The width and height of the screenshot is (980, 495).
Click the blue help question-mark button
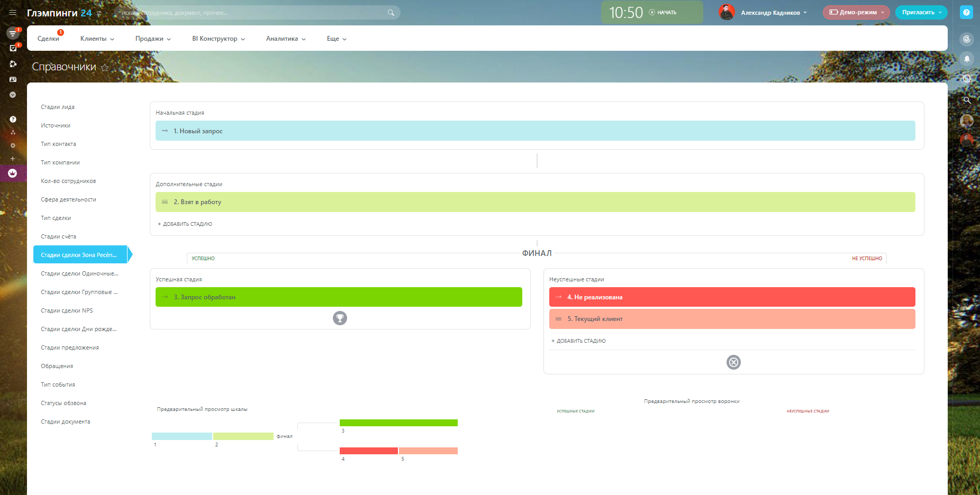click(x=966, y=13)
